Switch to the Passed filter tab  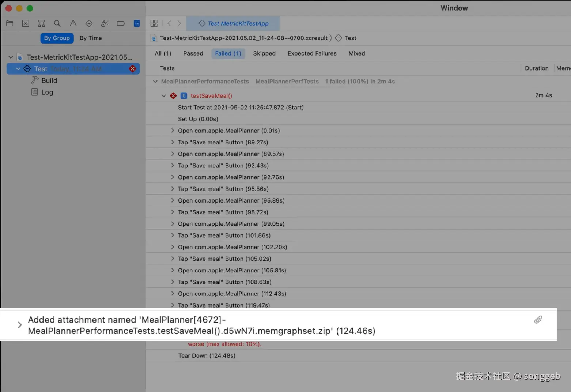click(193, 53)
